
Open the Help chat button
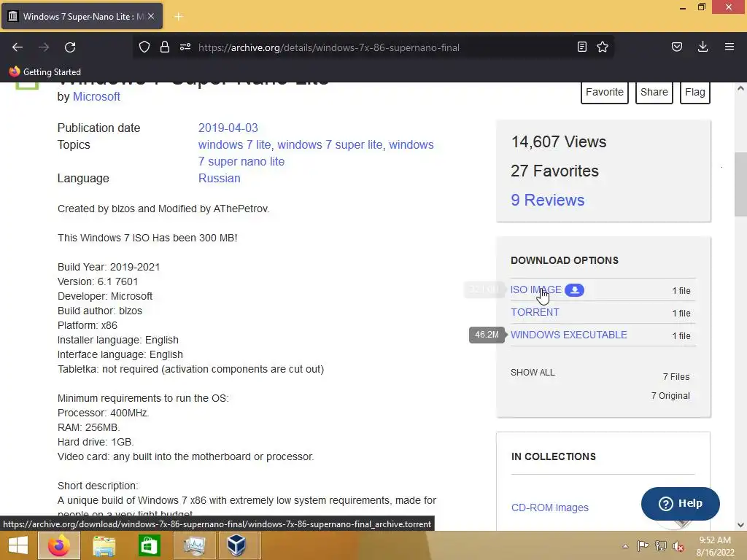pyautogui.click(x=681, y=503)
